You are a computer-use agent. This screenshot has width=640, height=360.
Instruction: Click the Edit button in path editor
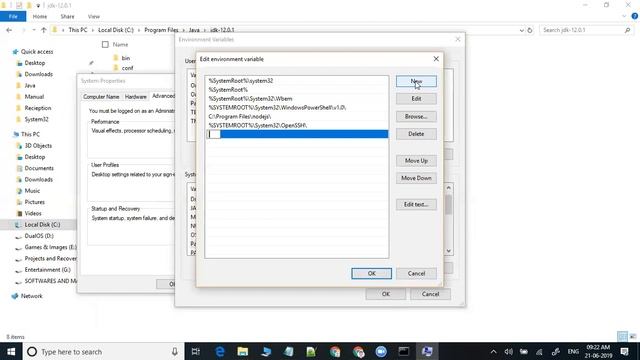pos(416,99)
